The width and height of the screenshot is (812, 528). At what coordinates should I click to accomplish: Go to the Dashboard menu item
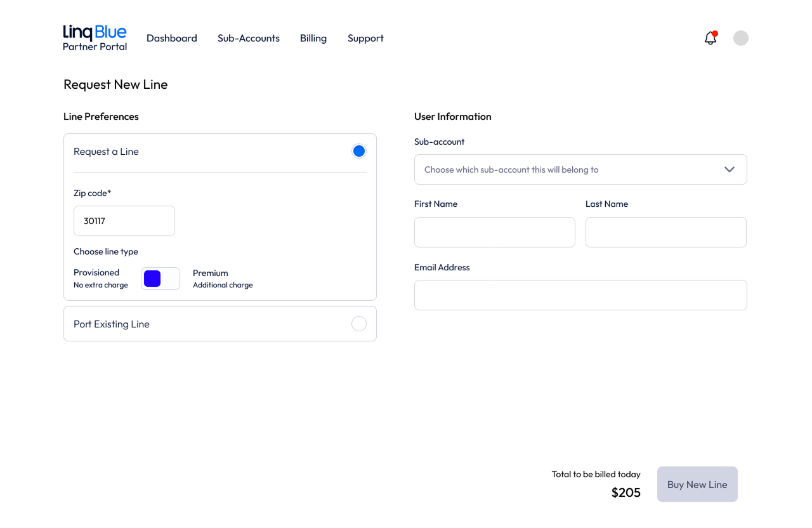point(172,38)
